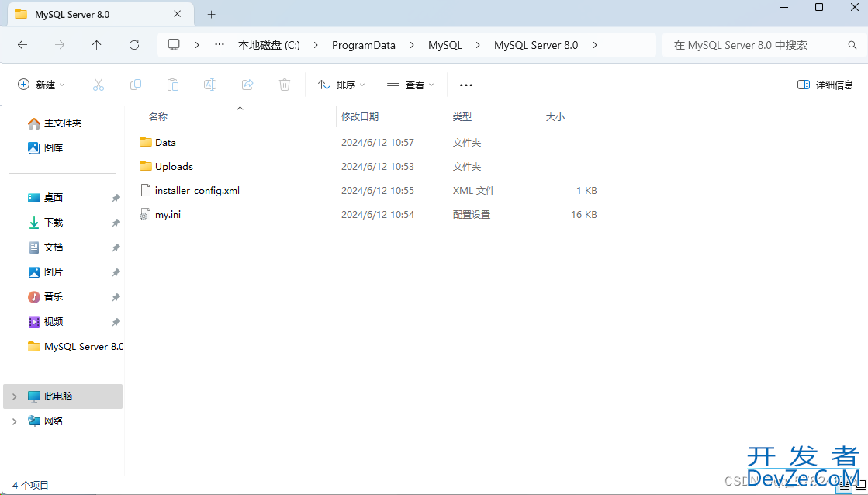Go forward with the forward arrow
The image size is (868, 495).
point(60,45)
